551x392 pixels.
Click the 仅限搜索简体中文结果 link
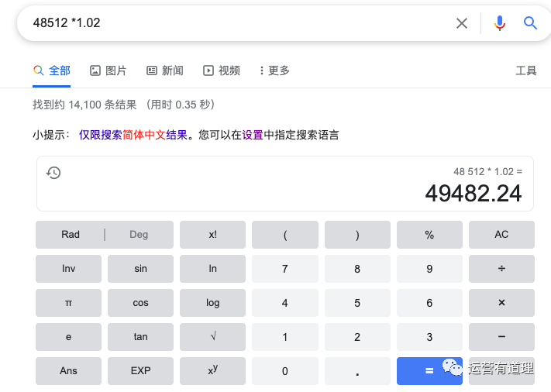coord(133,135)
